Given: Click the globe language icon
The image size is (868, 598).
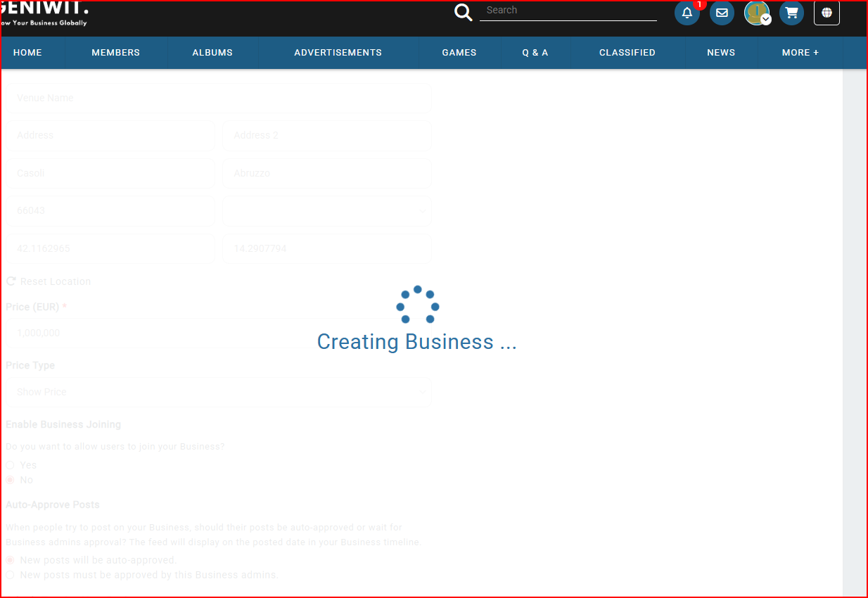Looking at the screenshot, I should coord(826,13).
